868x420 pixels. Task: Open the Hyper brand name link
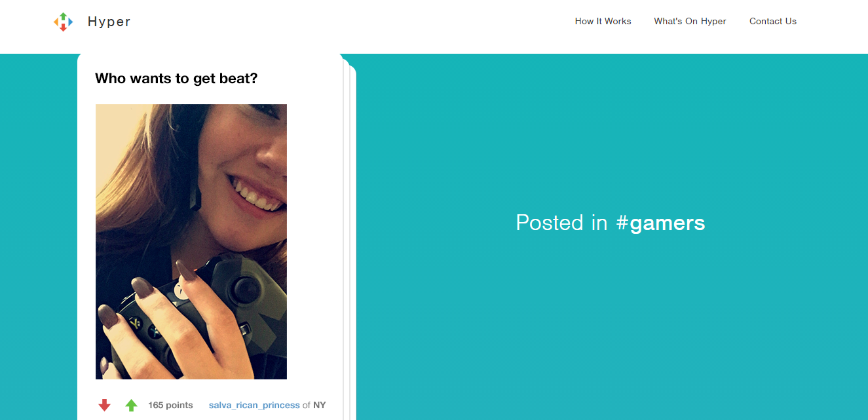109,22
